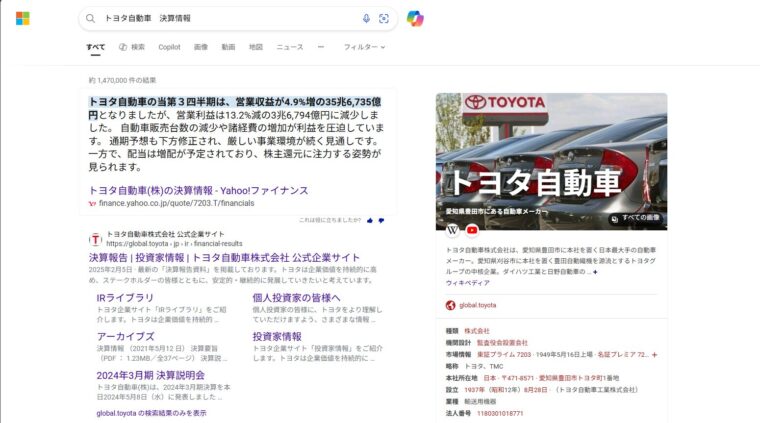Click 名証プレミア link
This screenshot has height=423, width=760.
[623, 355]
